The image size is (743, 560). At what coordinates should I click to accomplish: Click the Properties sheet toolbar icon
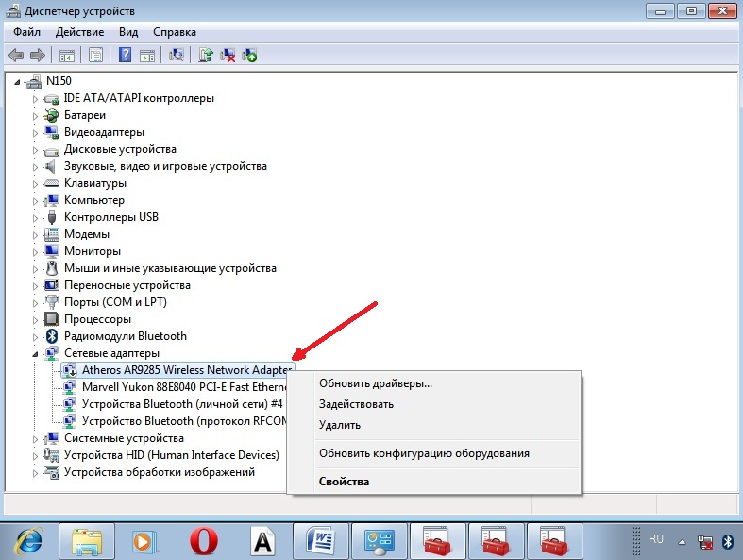point(94,55)
